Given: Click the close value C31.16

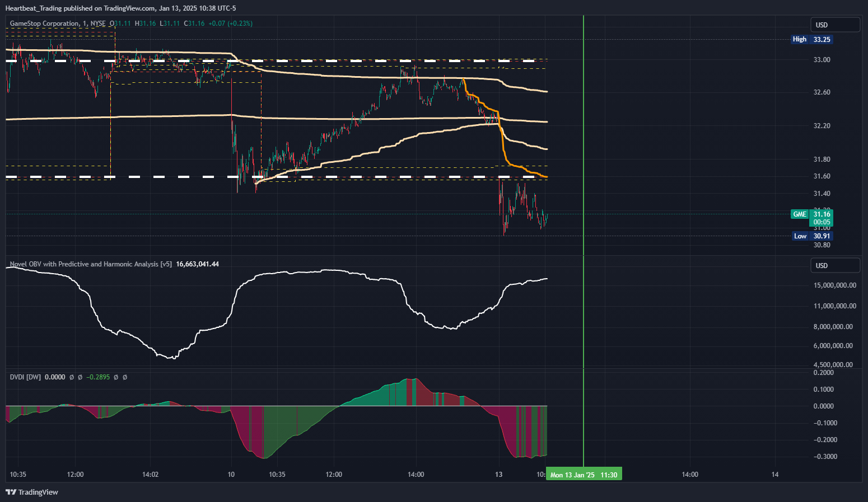Looking at the screenshot, I should click(x=194, y=24).
